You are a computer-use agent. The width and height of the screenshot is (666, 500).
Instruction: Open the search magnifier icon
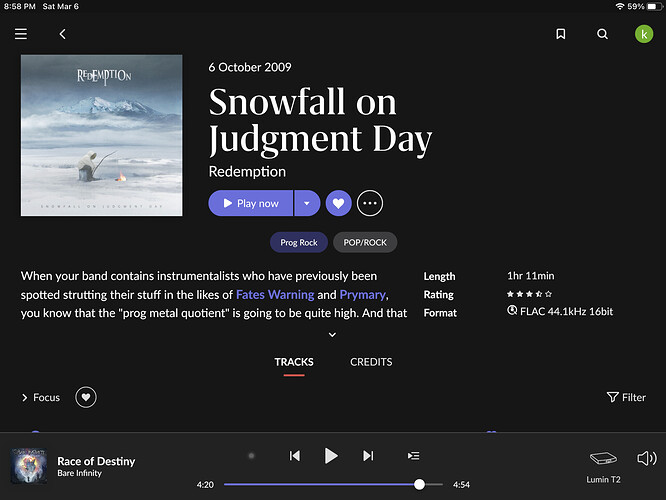pos(602,34)
